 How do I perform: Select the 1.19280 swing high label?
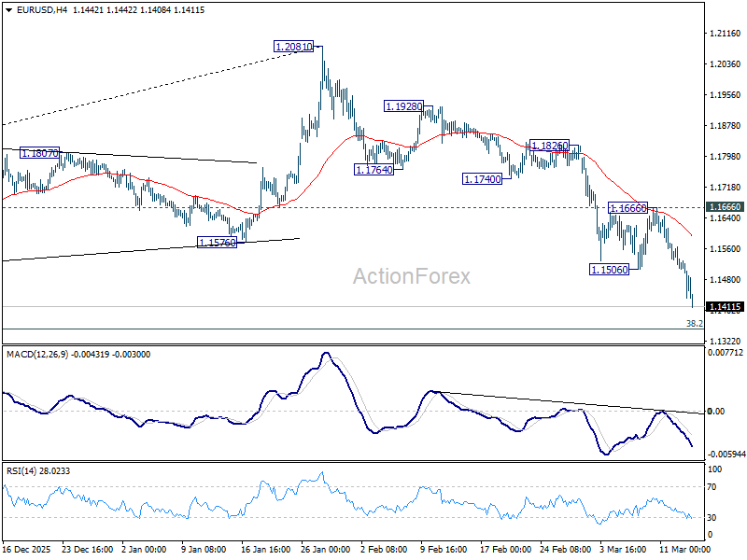coord(405,105)
